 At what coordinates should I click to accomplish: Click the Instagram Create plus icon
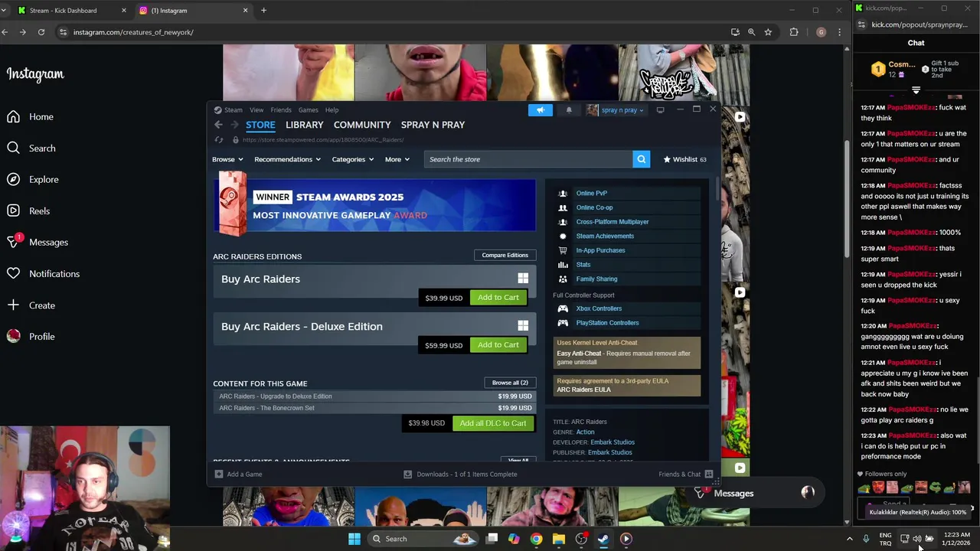pos(14,305)
